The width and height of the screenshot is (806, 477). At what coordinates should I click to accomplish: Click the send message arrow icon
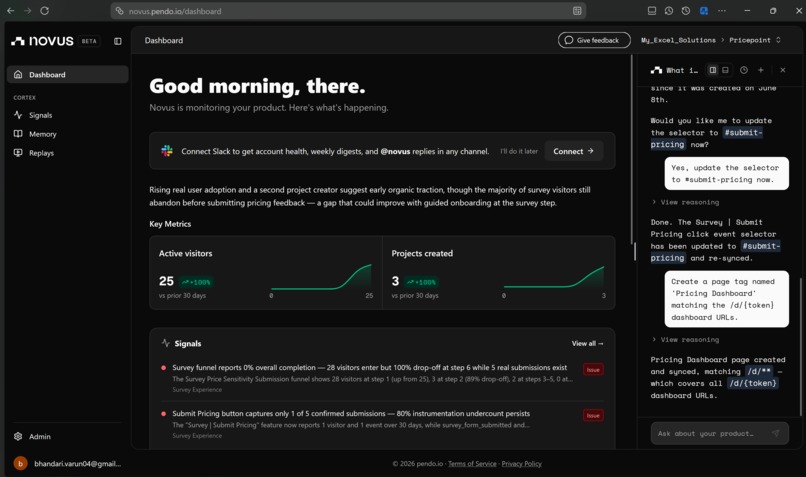775,434
